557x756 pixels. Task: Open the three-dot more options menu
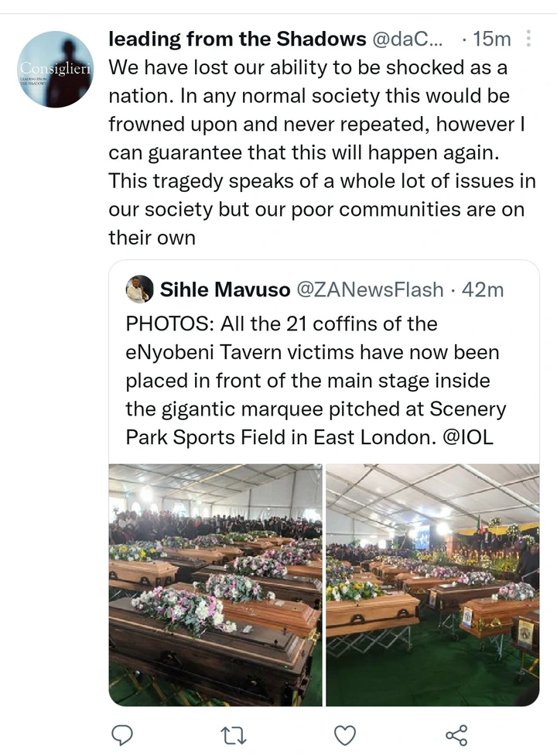pos(528,39)
